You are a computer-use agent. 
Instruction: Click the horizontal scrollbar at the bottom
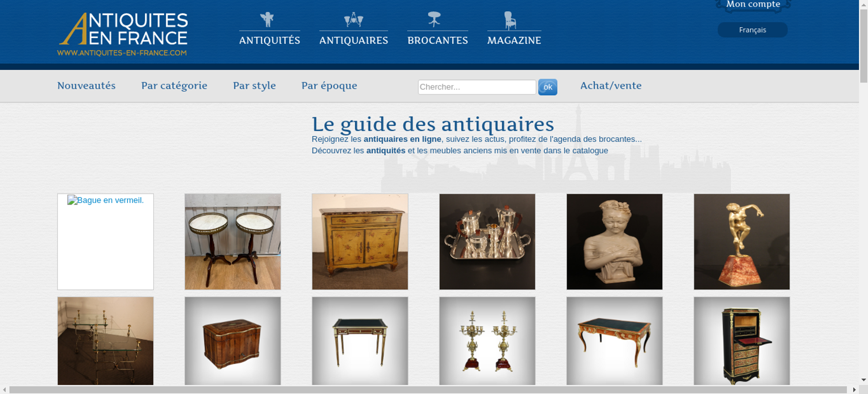[x=428, y=390]
